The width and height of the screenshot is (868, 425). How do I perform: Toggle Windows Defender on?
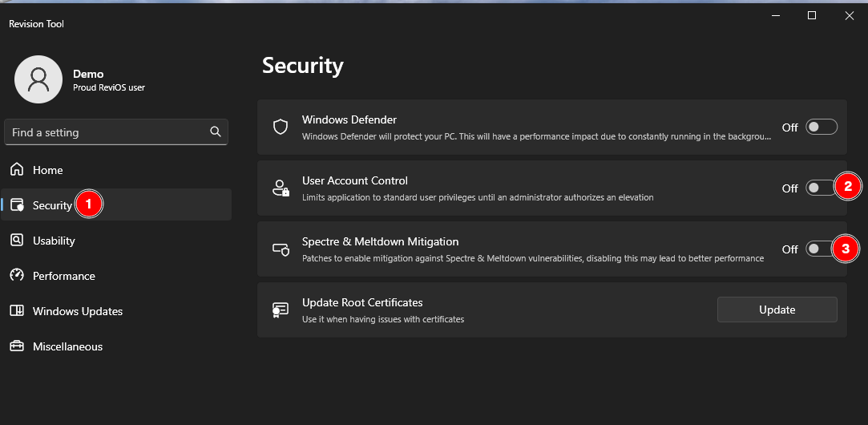[x=821, y=127]
